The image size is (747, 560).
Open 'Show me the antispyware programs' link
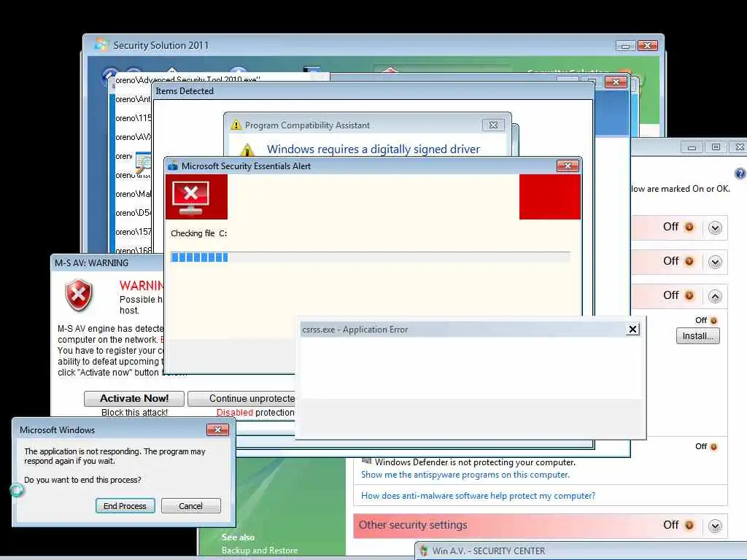(x=465, y=475)
